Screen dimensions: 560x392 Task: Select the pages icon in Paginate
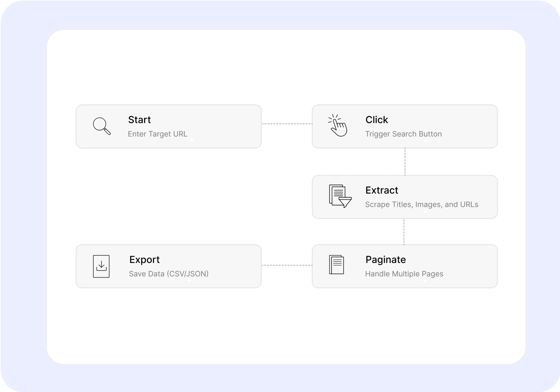point(337,265)
